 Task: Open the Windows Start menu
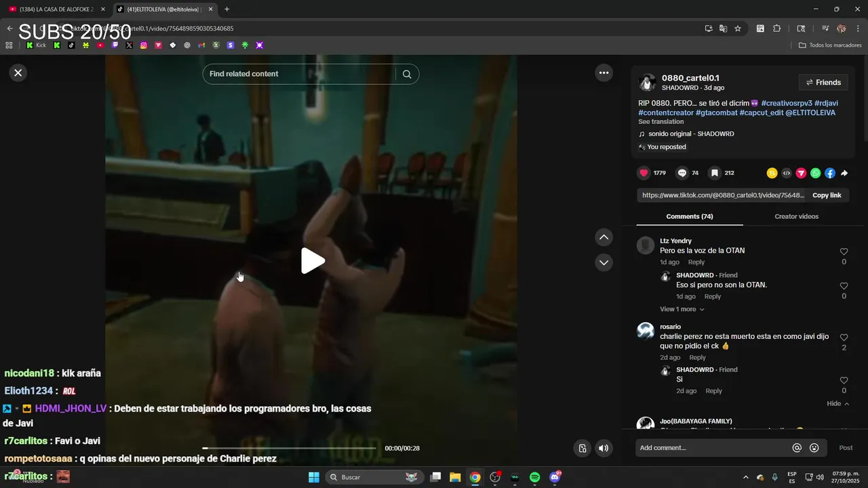tap(314, 477)
